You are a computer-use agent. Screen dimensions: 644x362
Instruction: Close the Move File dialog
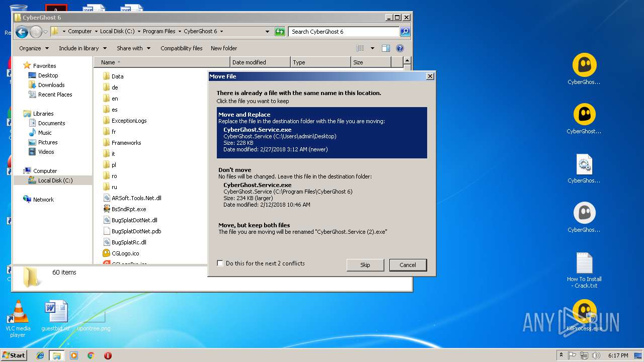430,76
